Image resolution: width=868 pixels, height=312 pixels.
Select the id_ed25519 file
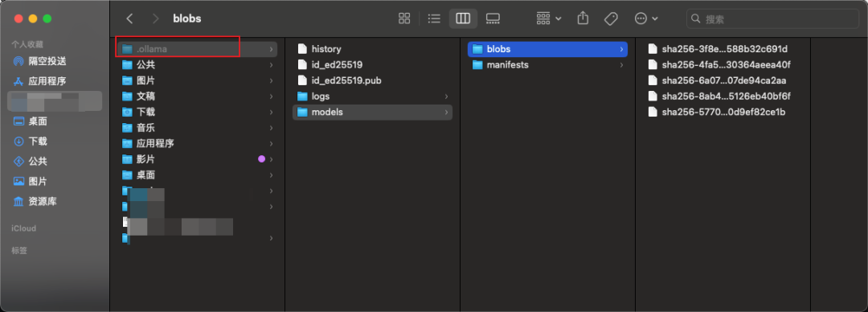point(373,65)
